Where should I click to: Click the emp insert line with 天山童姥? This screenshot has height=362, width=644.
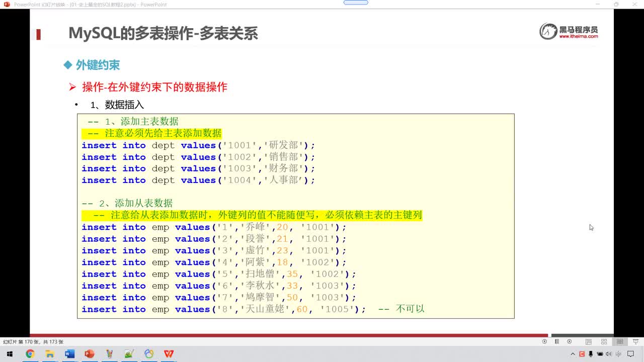(x=224, y=309)
